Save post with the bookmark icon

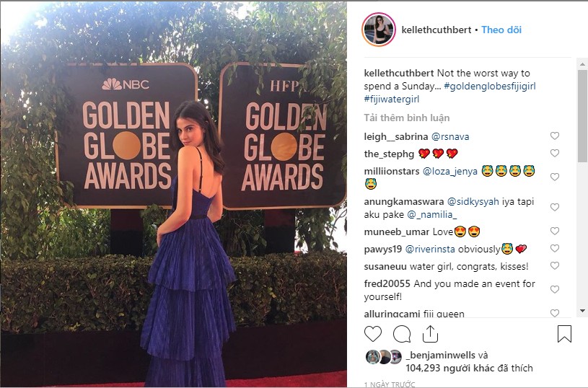click(x=564, y=334)
